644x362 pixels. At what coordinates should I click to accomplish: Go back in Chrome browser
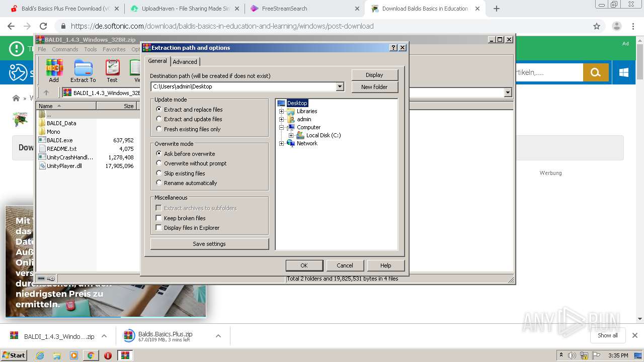coord(11,26)
